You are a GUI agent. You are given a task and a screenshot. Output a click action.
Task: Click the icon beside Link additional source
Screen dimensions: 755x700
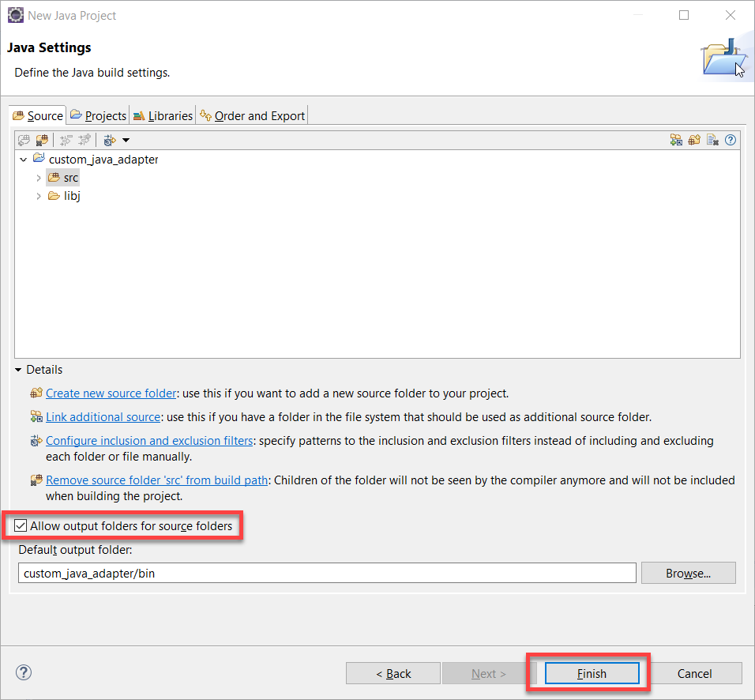36,416
